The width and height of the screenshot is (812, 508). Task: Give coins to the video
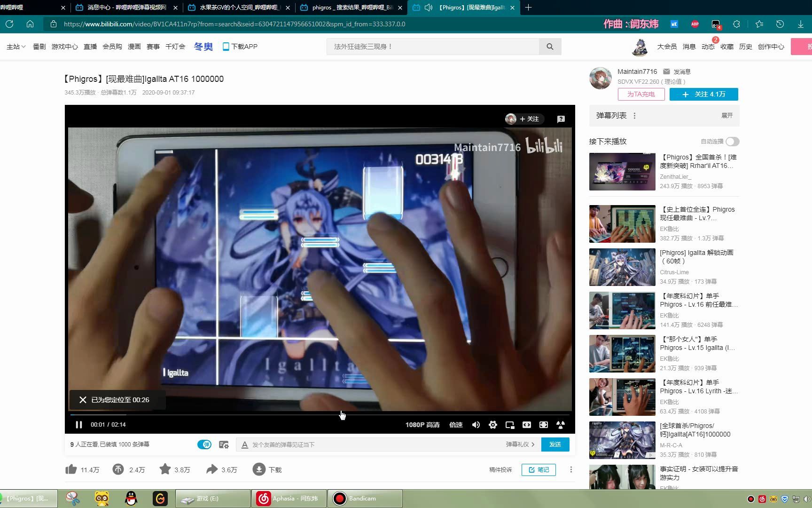[118, 469]
